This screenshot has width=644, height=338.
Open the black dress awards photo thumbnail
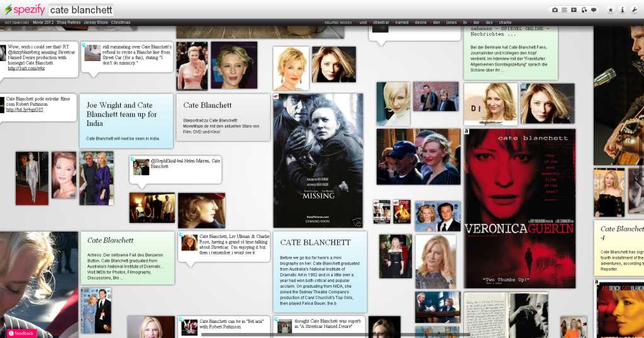point(396,256)
